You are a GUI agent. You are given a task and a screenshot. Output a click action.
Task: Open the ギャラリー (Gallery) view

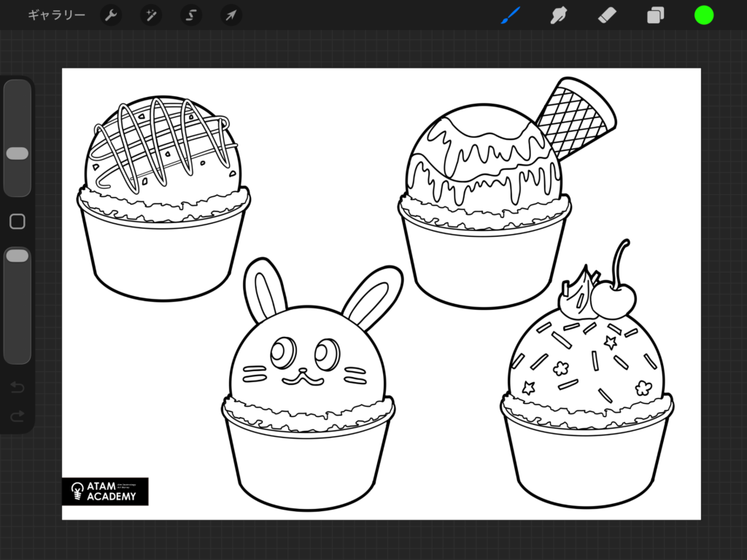pyautogui.click(x=56, y=15)
